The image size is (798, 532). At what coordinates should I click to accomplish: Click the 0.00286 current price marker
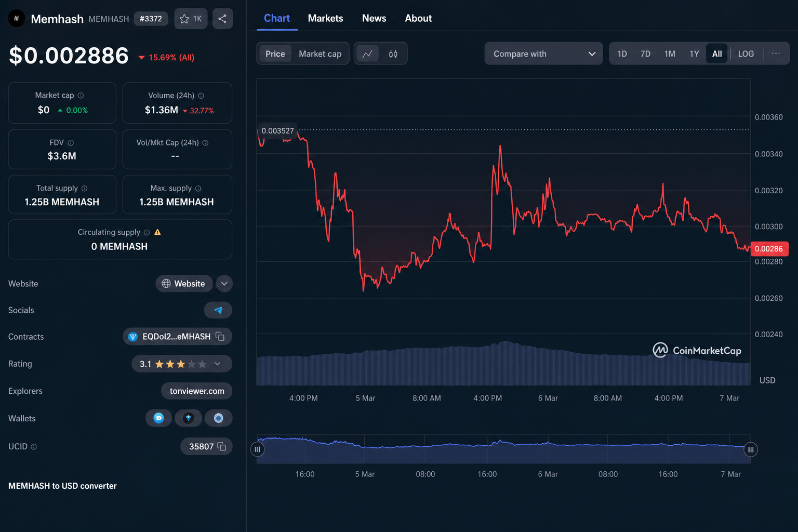(x=769, y=249)
